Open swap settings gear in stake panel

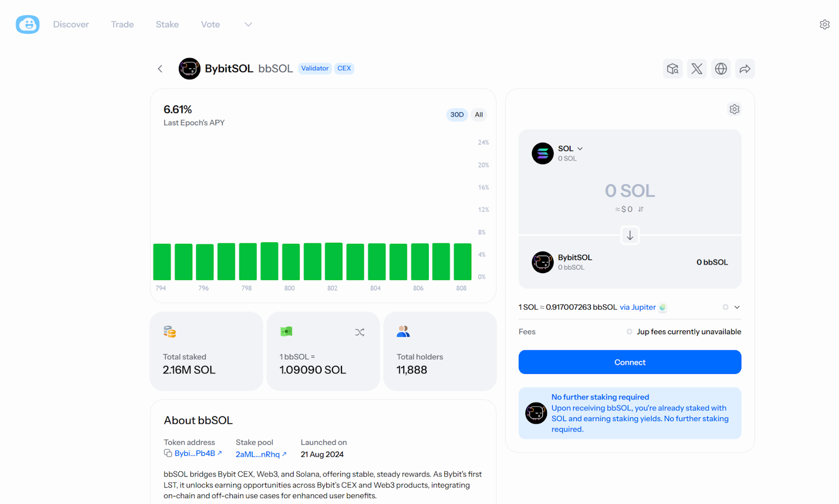click(735, 109)
